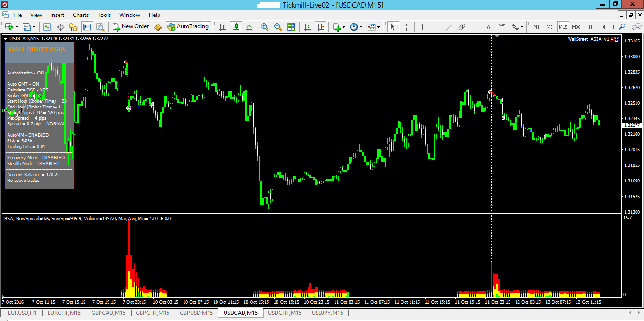Select the cursor arrow tool
The image size is (644, 321).
[x=393, y=27]
